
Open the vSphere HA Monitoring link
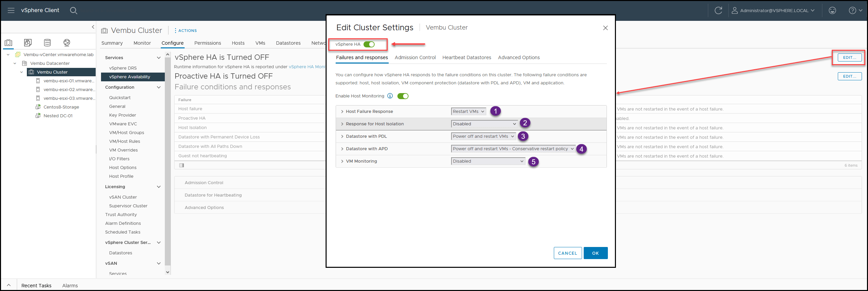307,67
